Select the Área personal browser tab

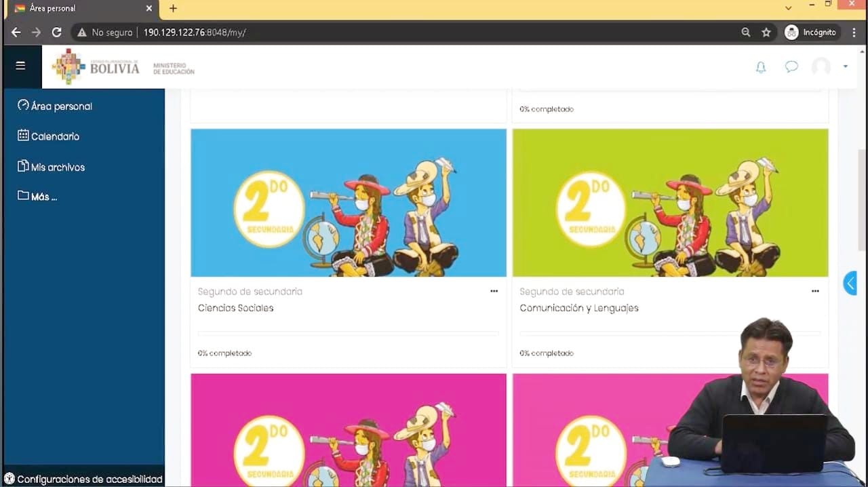81,9
